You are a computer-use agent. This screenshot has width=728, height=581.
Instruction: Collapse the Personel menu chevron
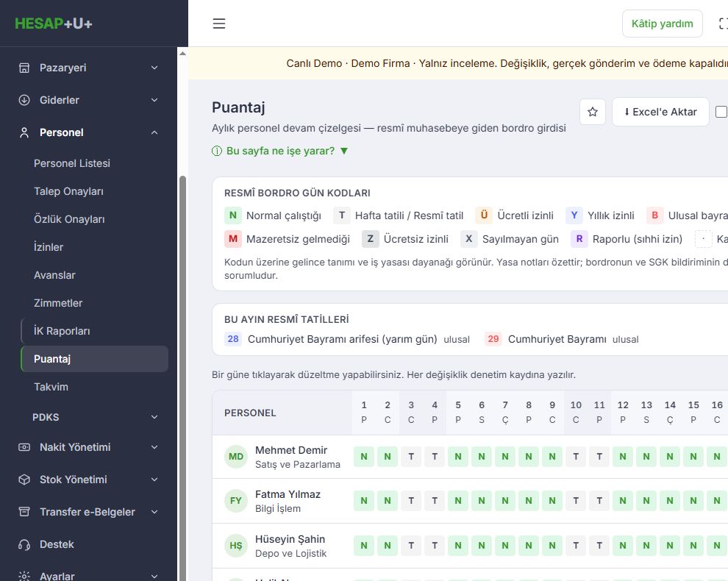pos(154,133)
